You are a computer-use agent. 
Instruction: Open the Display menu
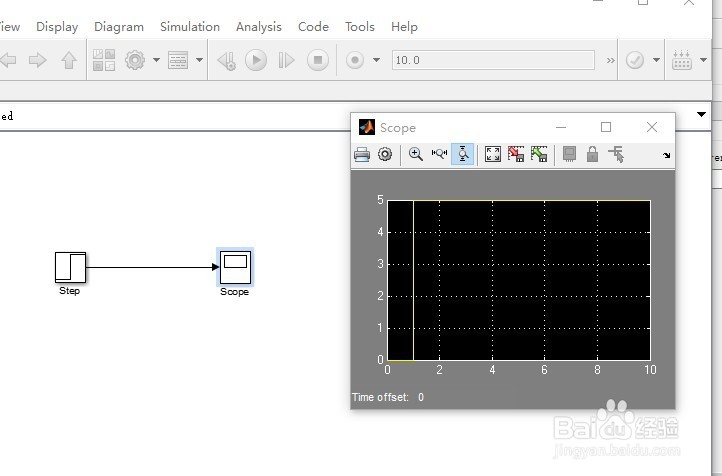pyautogui.click(x=57, y=27)
